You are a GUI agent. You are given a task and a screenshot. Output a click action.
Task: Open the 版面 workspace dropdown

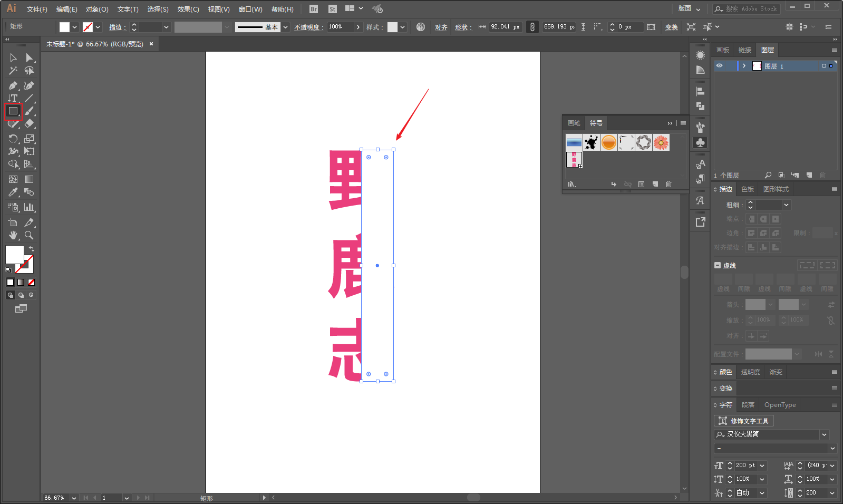(690, 8)
